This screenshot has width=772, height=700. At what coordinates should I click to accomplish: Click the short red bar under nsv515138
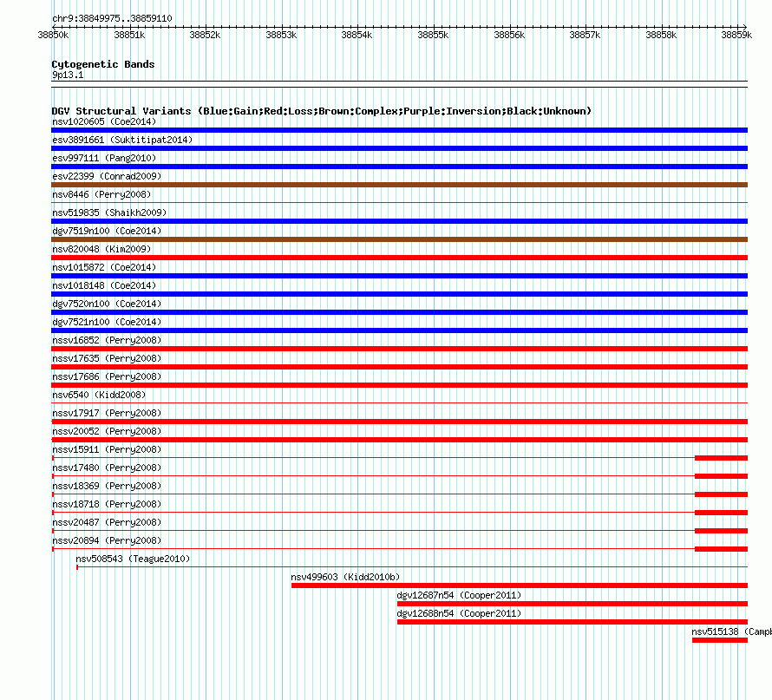(720, 640)
